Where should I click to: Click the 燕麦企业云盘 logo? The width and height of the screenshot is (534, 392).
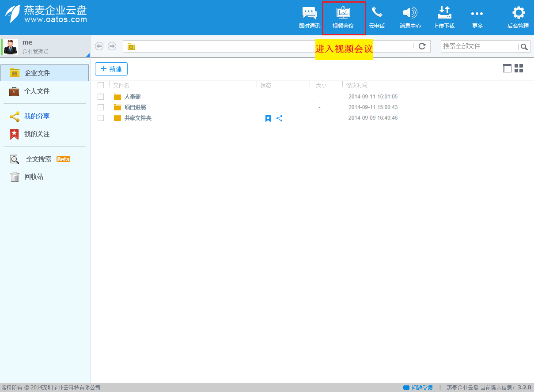point(46,14)
